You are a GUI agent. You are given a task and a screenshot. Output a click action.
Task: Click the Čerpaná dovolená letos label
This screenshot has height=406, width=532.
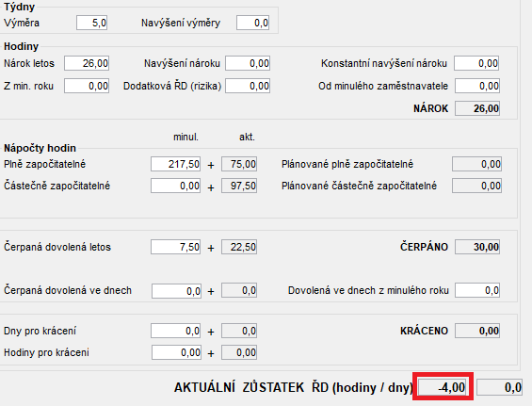pos(57,247)
